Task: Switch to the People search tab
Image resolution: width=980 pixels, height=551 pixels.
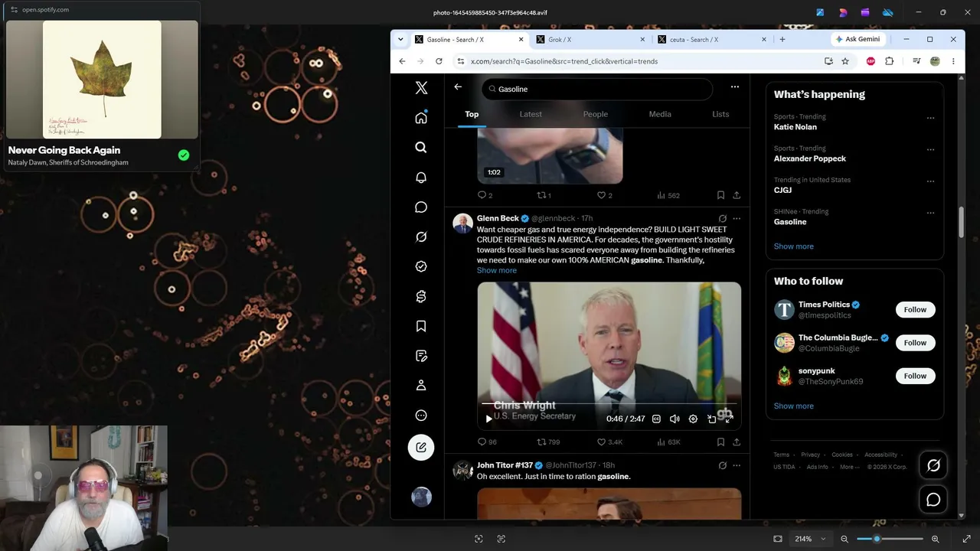Action: (x=596, y=114)
